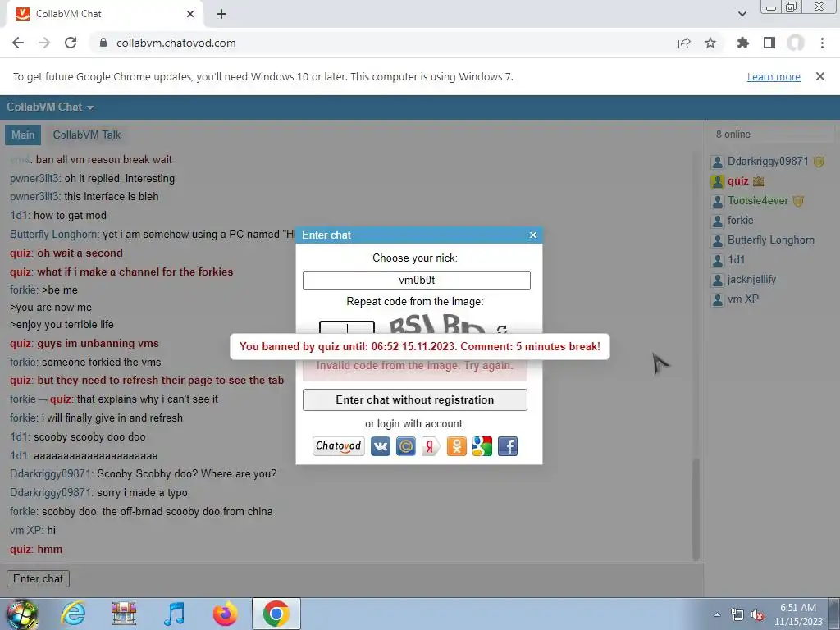Log in with the VK icon
Screen dimensions: 840x630
[381, 445]
